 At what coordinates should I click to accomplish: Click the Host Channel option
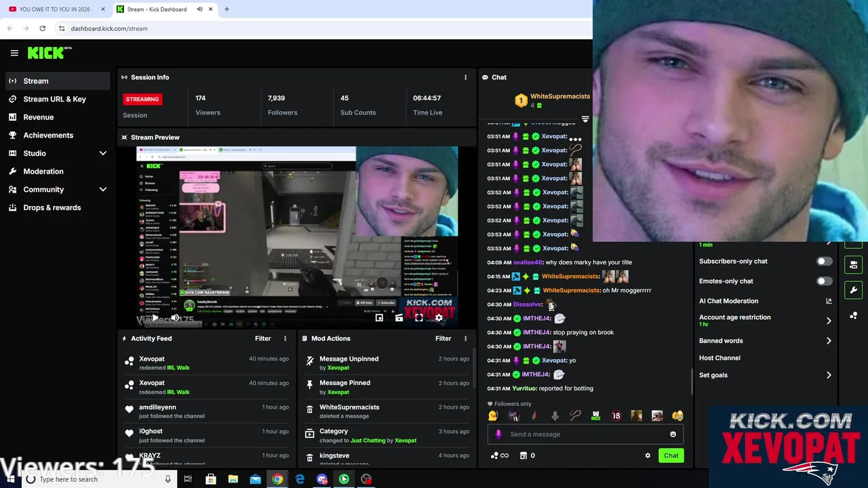click(x=719, y=358)
